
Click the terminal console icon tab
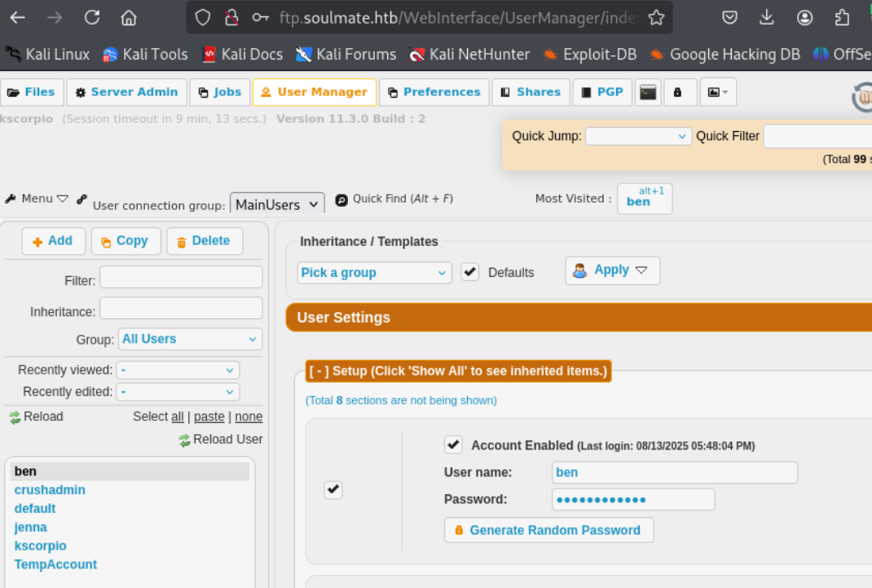click(x=648, y=92)
